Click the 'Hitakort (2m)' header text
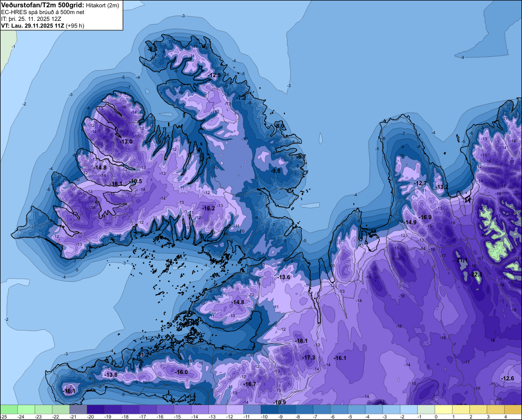This screenshot has height=420, width=522. (x=102, y=5)
